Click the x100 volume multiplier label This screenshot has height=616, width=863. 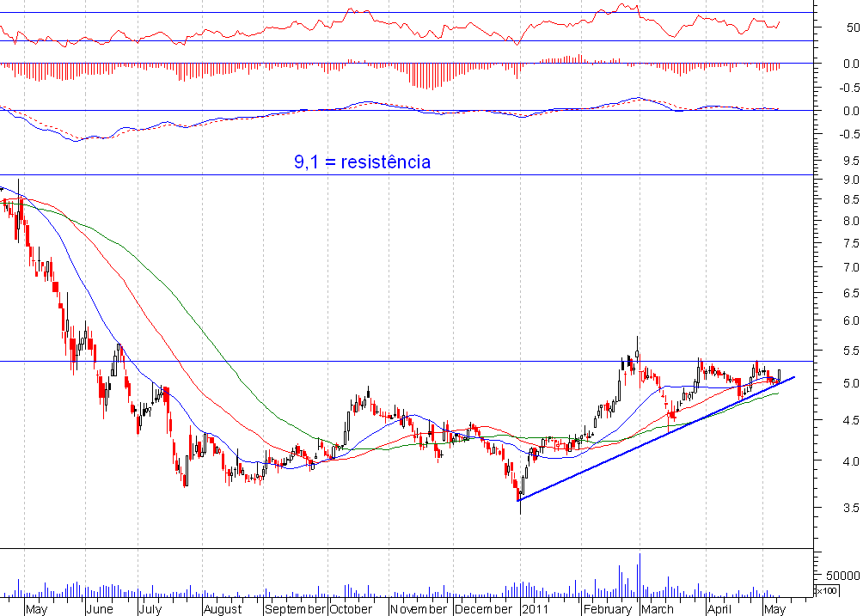(x=826, y=591)
